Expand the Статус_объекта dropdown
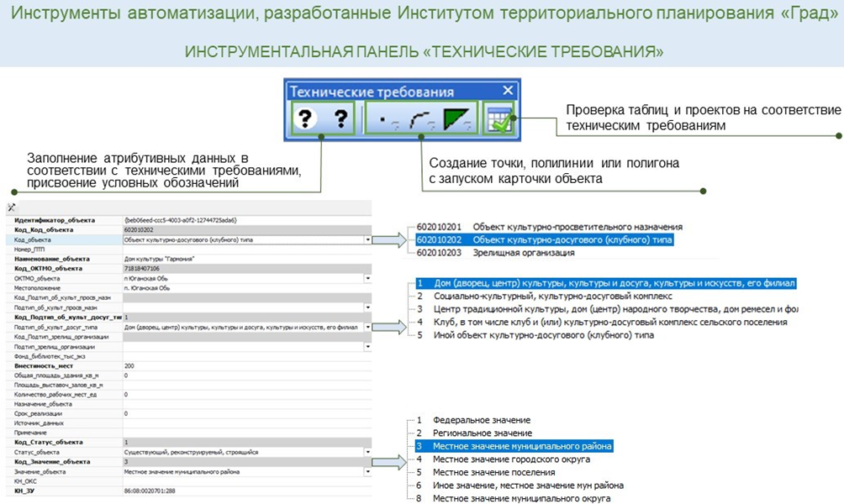844x504 pixels. (367, 452)
